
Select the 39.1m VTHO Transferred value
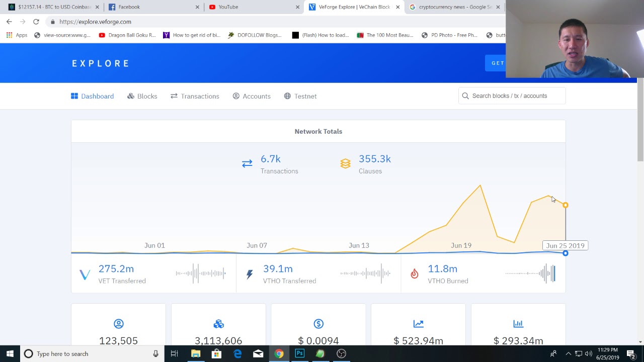click(x=278, y=269)
